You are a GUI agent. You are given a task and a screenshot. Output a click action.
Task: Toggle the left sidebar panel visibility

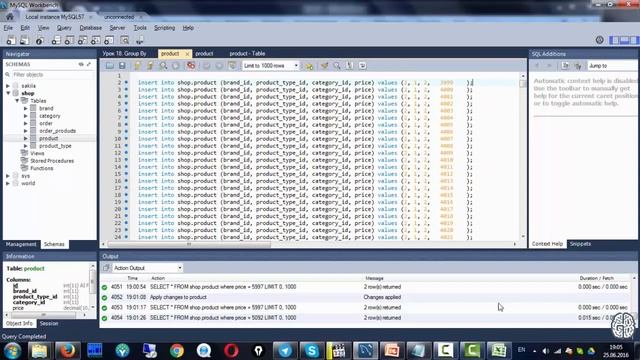[x=613, y=40]
